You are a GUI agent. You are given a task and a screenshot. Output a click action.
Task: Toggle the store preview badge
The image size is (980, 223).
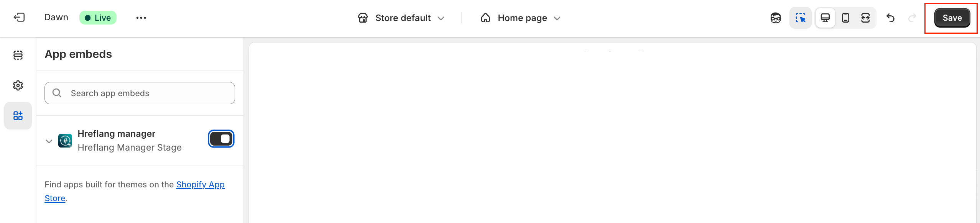click(776, 18)
